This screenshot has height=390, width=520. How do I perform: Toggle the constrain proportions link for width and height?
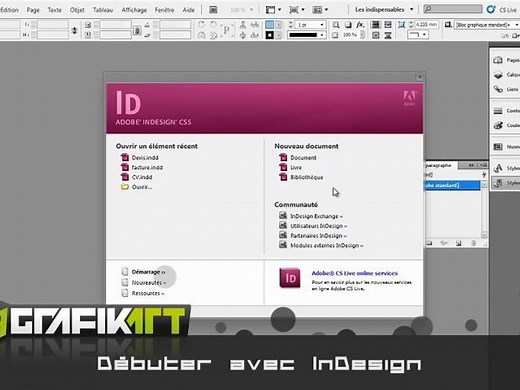pyautogui.click(x=74, y=30)
